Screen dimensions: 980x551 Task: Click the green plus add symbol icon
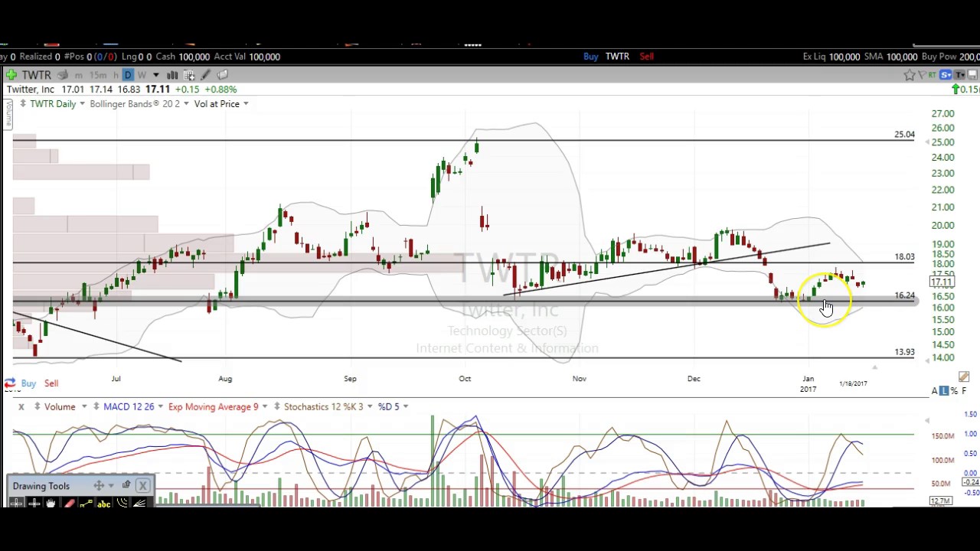coord(11,75)
